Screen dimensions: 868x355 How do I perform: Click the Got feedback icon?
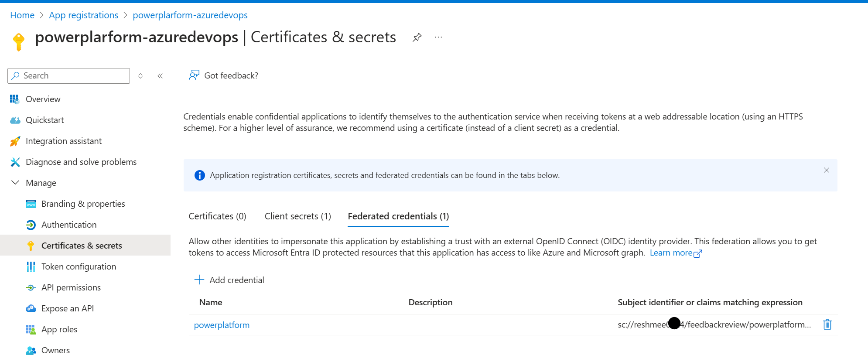tap(194, 75)
